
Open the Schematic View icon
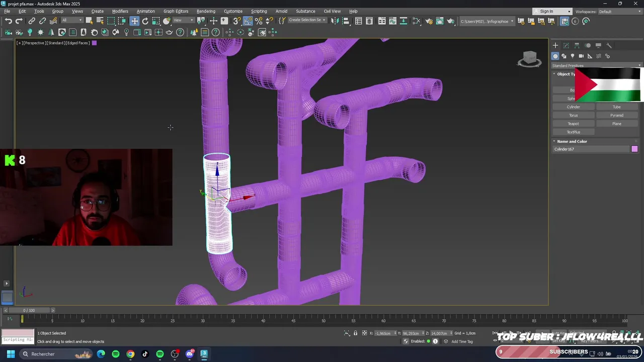(403, 21)
